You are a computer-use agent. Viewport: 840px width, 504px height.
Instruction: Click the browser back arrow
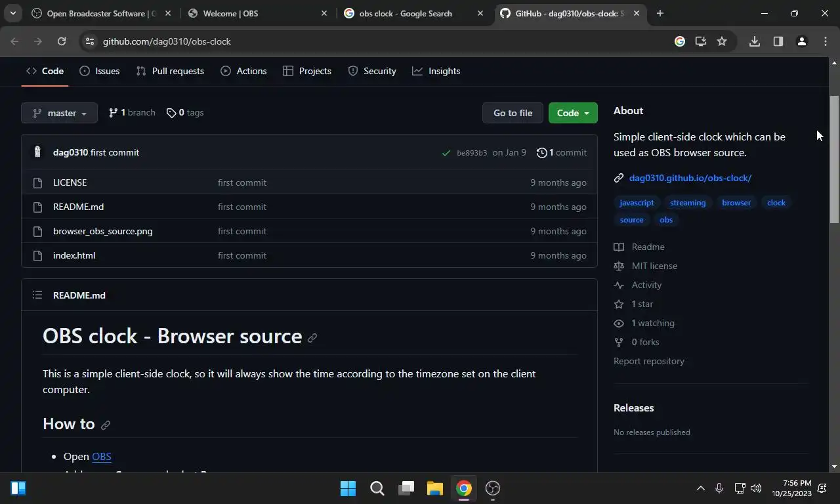14,41
